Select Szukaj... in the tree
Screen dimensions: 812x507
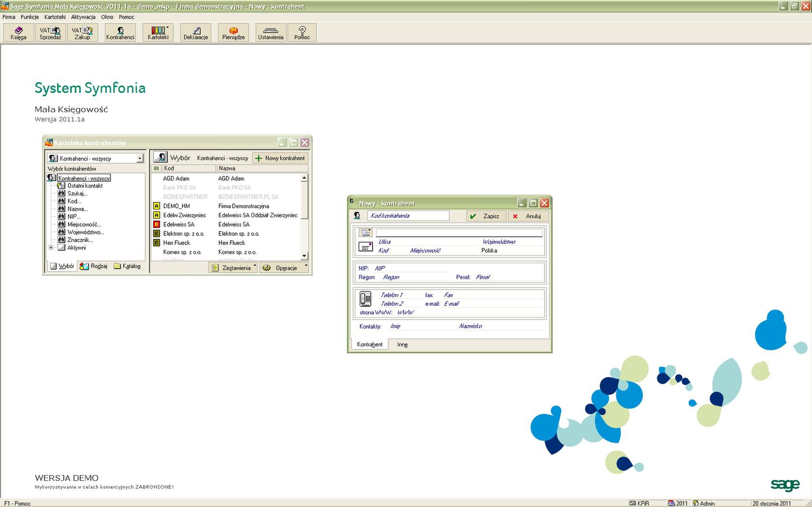(77, 194)
